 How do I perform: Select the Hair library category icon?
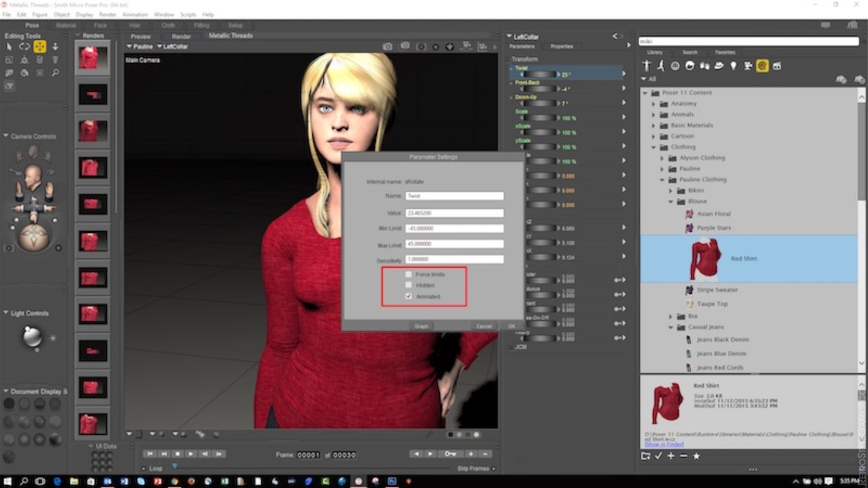tap(689, 66)
